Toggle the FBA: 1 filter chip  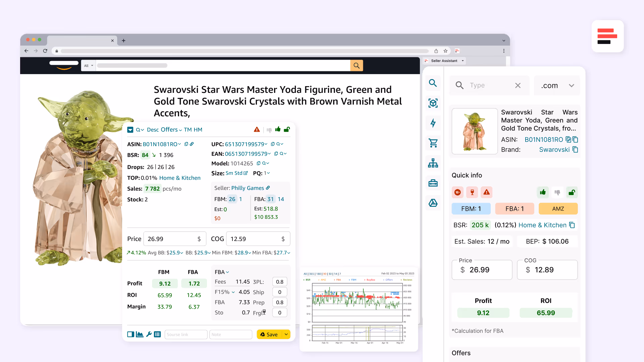point(515,209)
